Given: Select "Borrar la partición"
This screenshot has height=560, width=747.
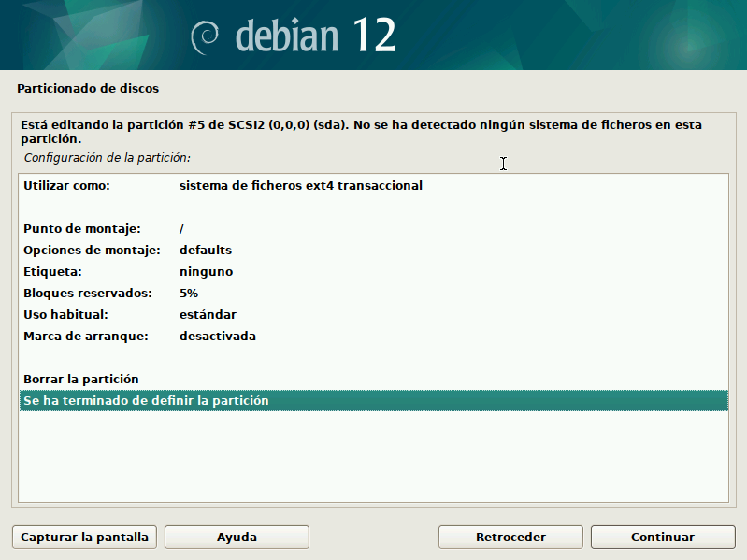Looking at the screenshot, I should point(81,379).
